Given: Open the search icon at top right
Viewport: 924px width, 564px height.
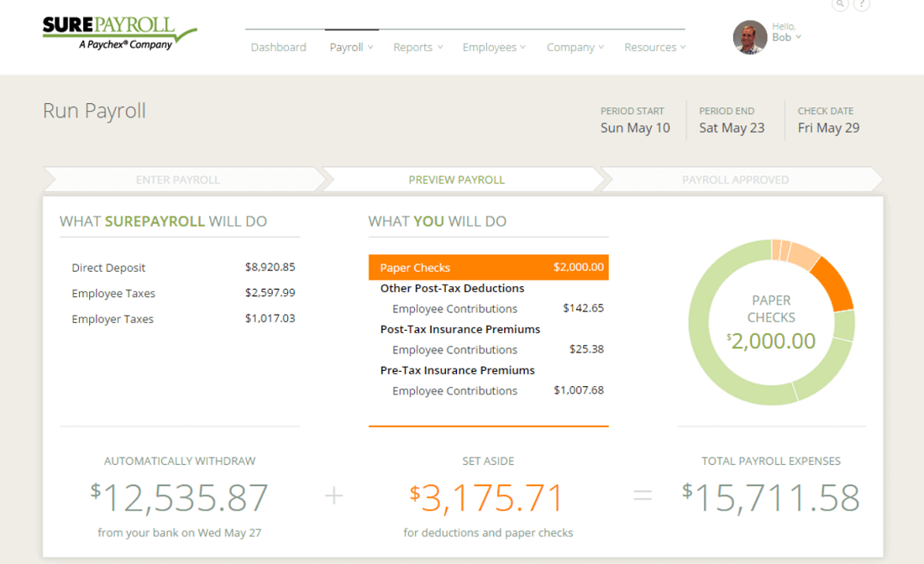Looking at the screenshot, I should point(840,4).
